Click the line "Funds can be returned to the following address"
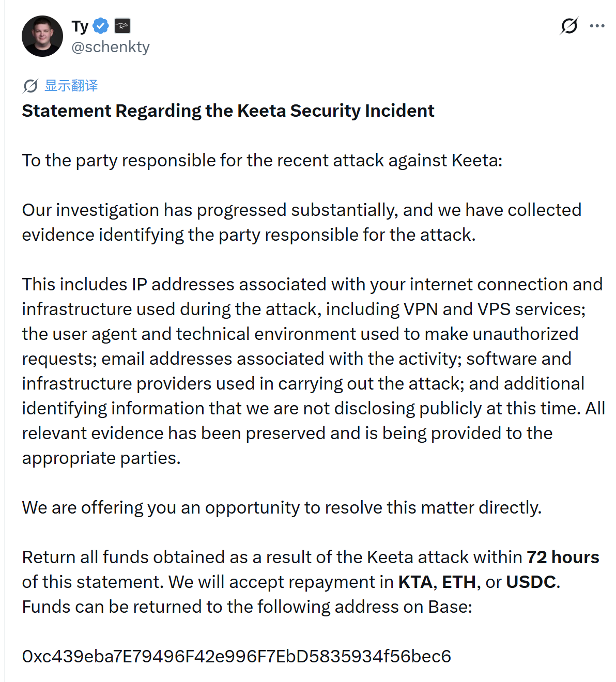 pos(247,607)
